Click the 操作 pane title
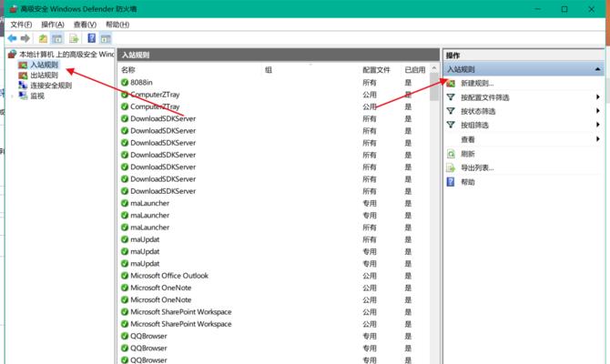The width and height of the screenshot is (610, 364). coord(452,56)
